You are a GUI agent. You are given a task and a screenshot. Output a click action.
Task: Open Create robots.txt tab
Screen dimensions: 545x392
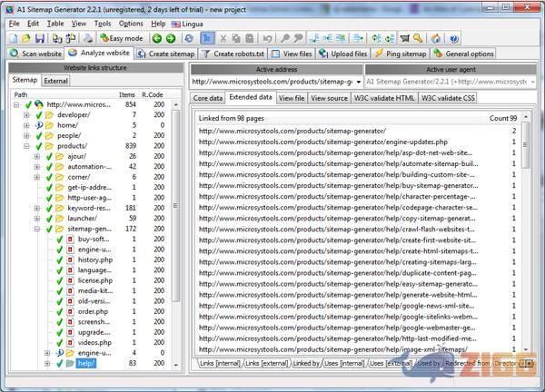[x=233, y=54]
